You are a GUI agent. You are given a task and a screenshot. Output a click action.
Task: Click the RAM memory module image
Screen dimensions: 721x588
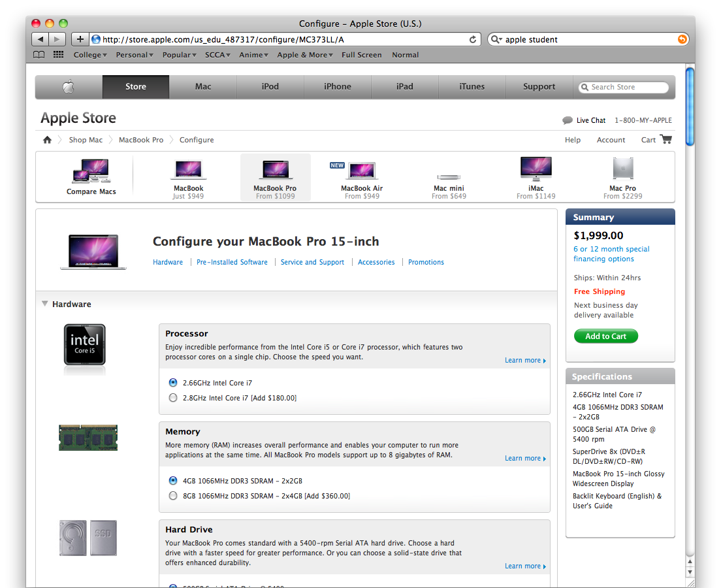point(88,438)
